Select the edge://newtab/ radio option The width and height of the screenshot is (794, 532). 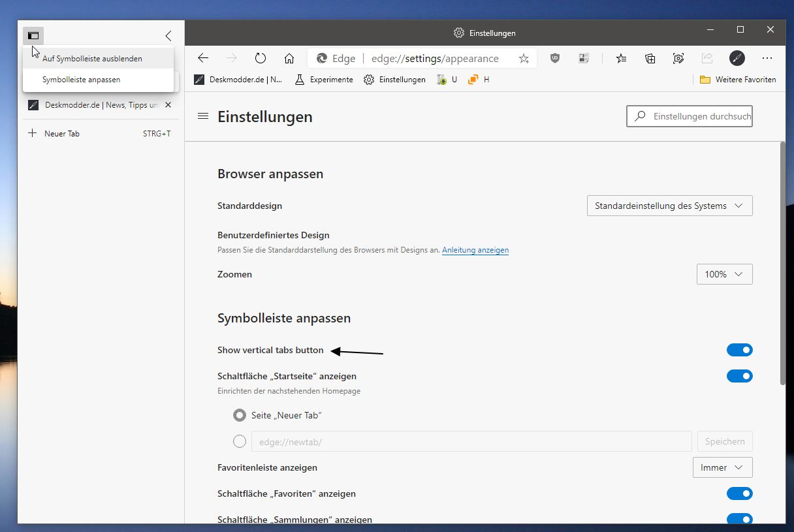click(240, 442)
